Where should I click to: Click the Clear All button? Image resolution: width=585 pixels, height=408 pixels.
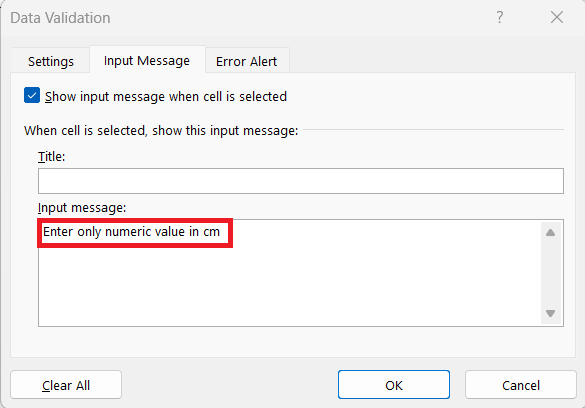coord(66,385)
